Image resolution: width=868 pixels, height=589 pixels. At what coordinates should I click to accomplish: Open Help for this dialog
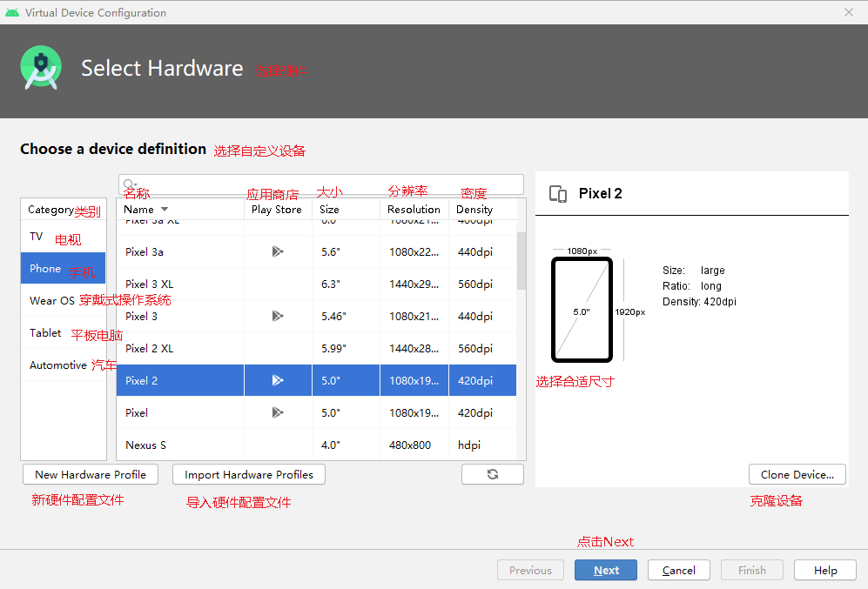824,570
